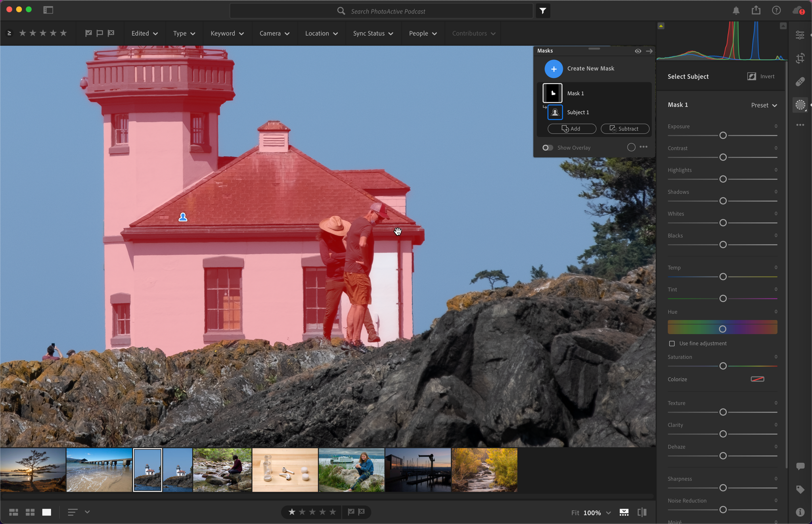Switch to single photo detail view
This screenshot has height=524, width=812.
coord(47,512)
